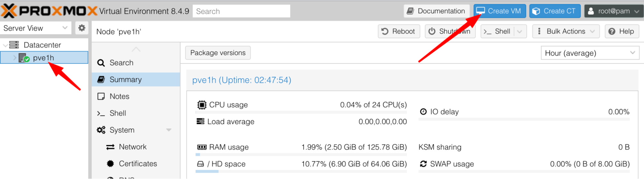The width and height of the screenshot is (644, 179).
Task: Click the SWAP usage refresh icon
Action: (x=423, y=164)
